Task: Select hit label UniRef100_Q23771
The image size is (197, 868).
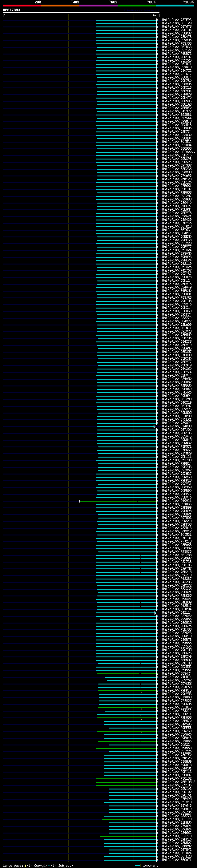Action: pos(177,816)
